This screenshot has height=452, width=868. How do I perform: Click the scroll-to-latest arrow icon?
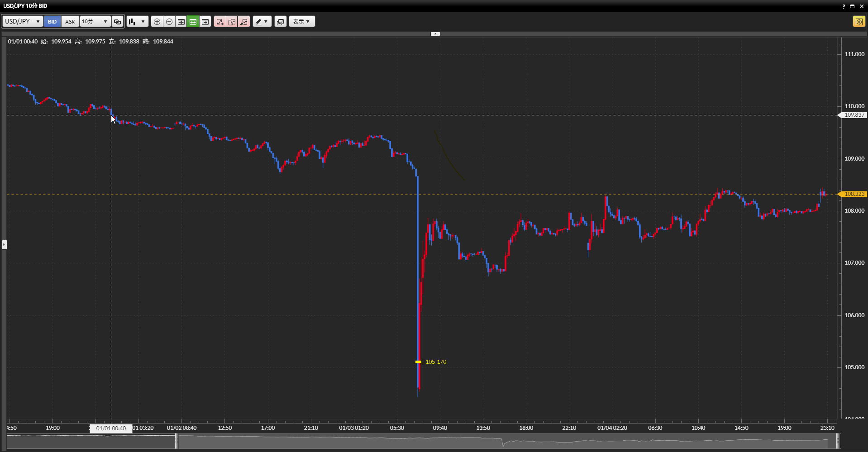click(205, 22)
